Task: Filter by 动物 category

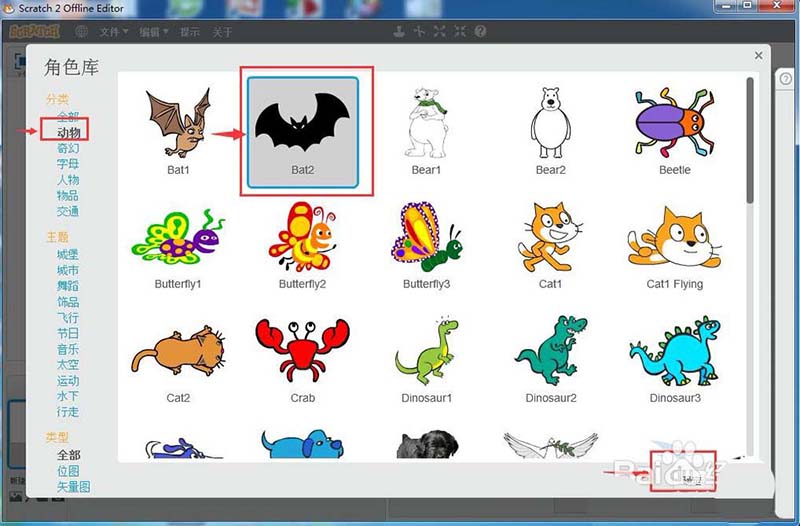Action: pyautogui.click(x=68, y=132)
